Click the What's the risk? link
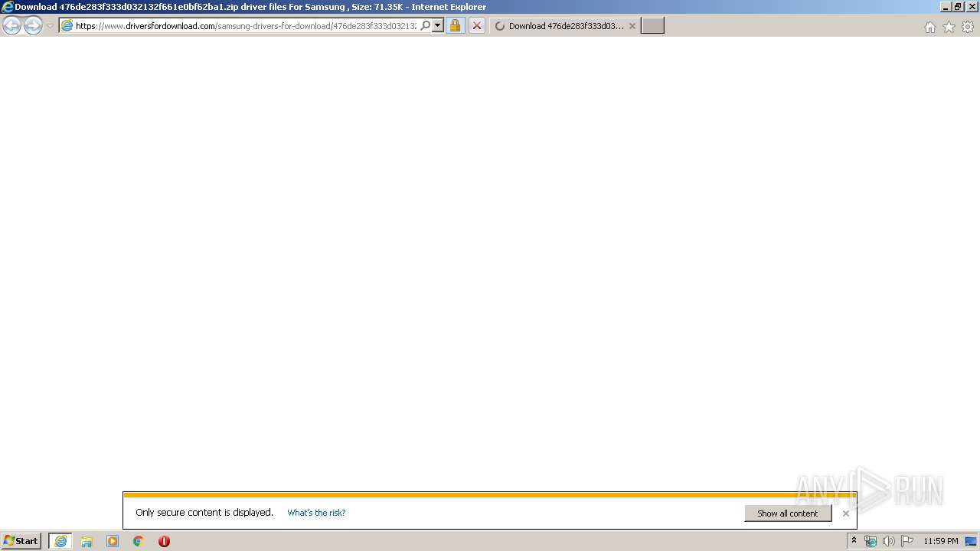The height and width of the screenshot is (551, 980). point(316,513)
